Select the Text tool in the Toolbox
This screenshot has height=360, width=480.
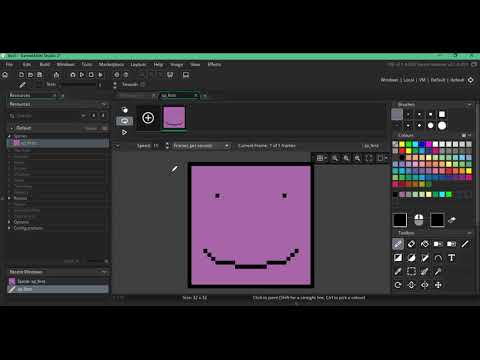coord(452,258)
